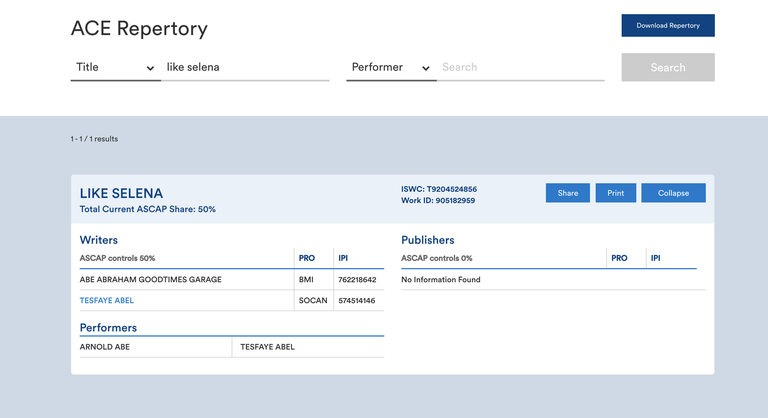Open the Performer filter dropdown
Image resolution: width=768 pixels, height=418 pixels.
(390, 67)
